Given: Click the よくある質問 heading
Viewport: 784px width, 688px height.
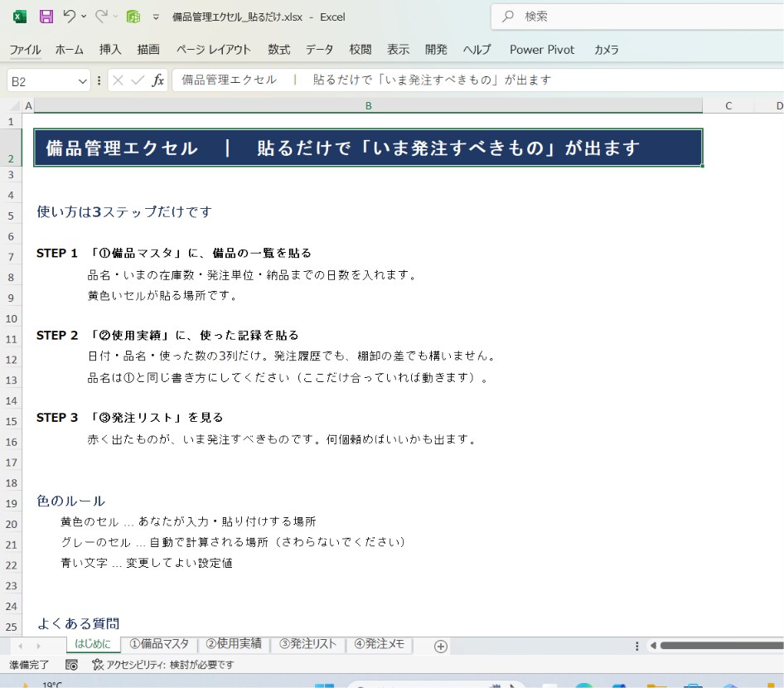Looking at the screenshot, I should click(79, 623).
